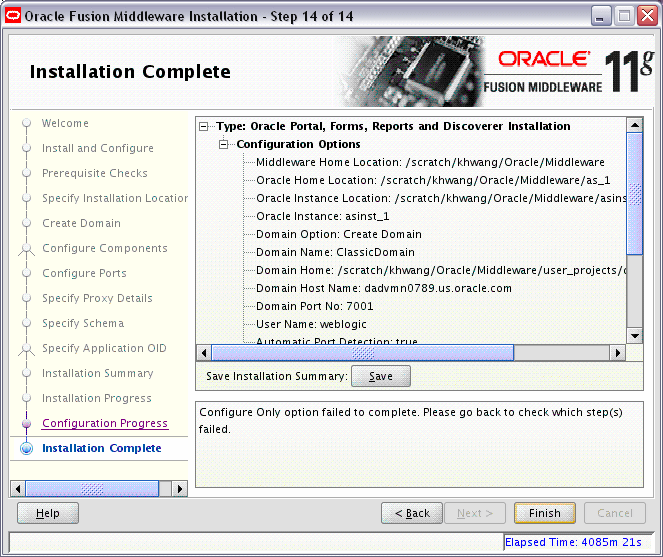The height and width of the screenshot is (557, 663).
Task: Select the Configure Components step
Action: tap(105, 248)
